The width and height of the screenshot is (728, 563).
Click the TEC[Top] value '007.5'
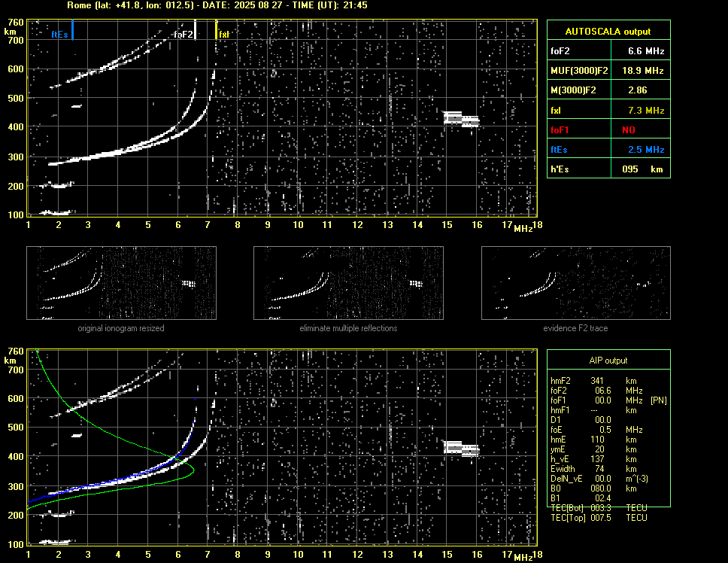[600, 518]
